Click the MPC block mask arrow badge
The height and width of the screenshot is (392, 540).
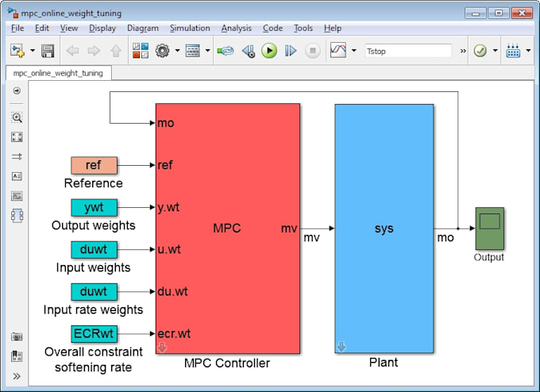(162, 348)
